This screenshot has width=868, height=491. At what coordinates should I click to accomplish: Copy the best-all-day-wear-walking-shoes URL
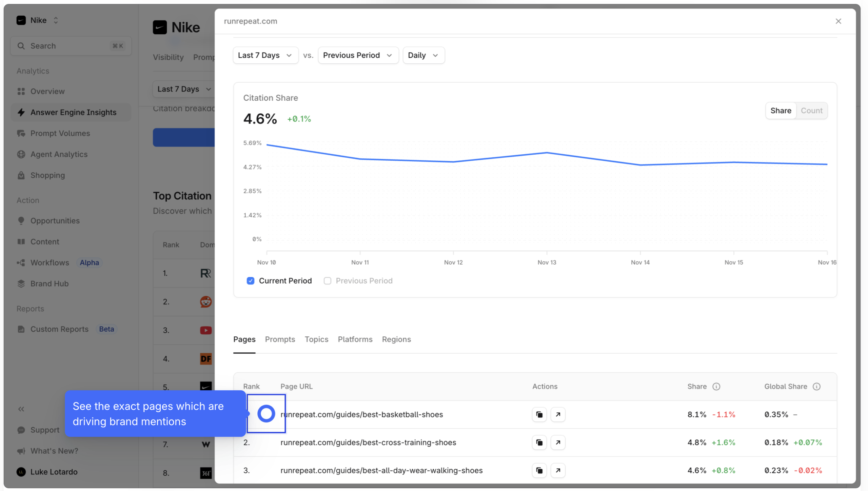(539, 471)
